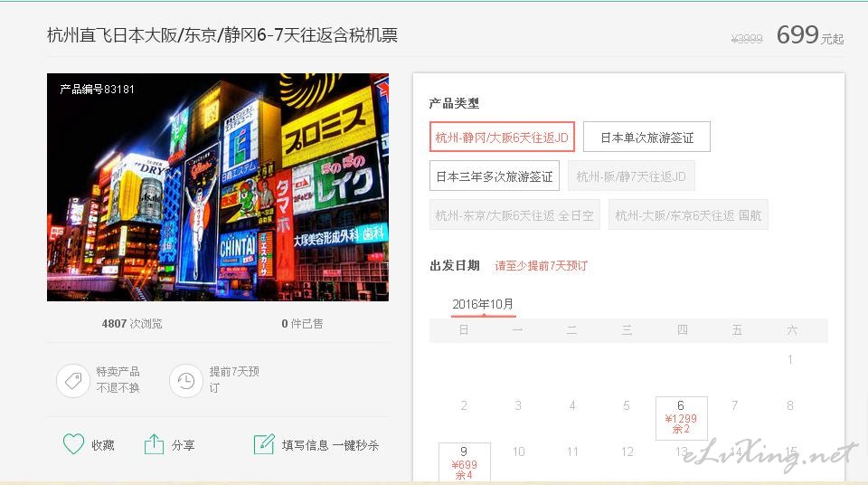868x485 pixels.
Task: Click the 出发日期 section heading
Action: 455,265
